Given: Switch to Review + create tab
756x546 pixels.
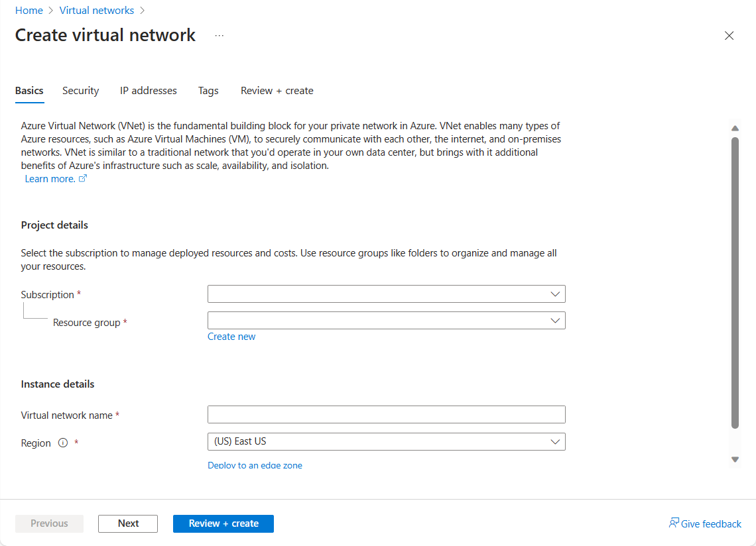Looking at the screenshot, I should [x=277, y=91].
